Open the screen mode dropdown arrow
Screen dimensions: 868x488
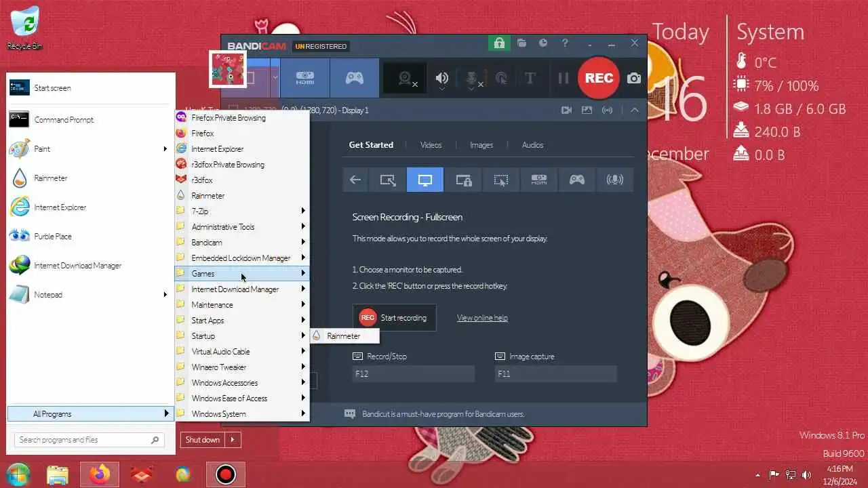point(275,78)
